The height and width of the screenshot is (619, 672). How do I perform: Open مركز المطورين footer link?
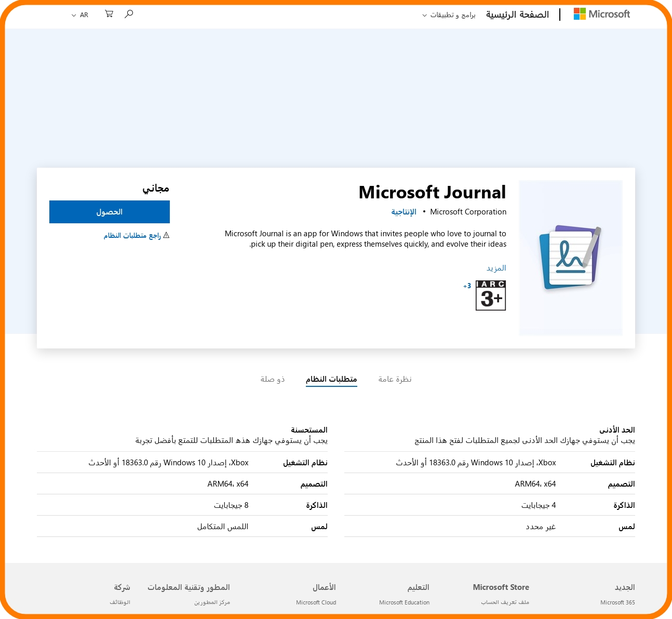point(212,602)
